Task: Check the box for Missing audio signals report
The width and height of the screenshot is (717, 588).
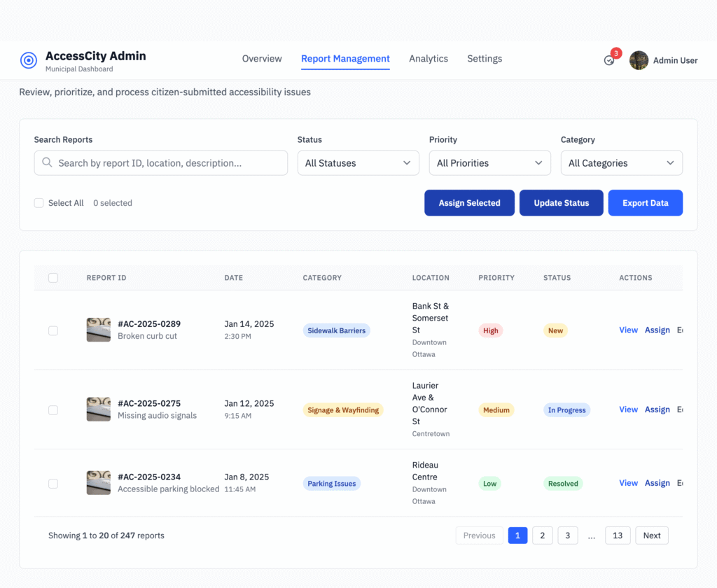Action: pos(53,410)
